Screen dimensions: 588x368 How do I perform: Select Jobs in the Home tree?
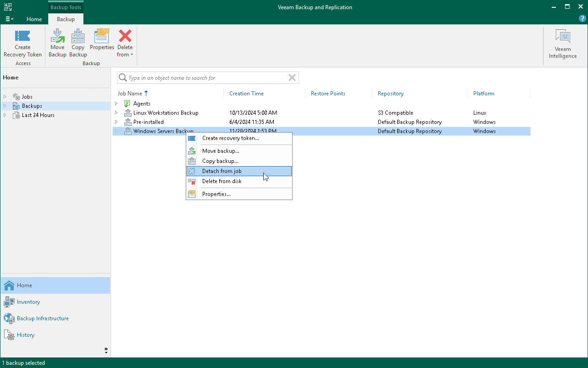(x=27, y=97)
